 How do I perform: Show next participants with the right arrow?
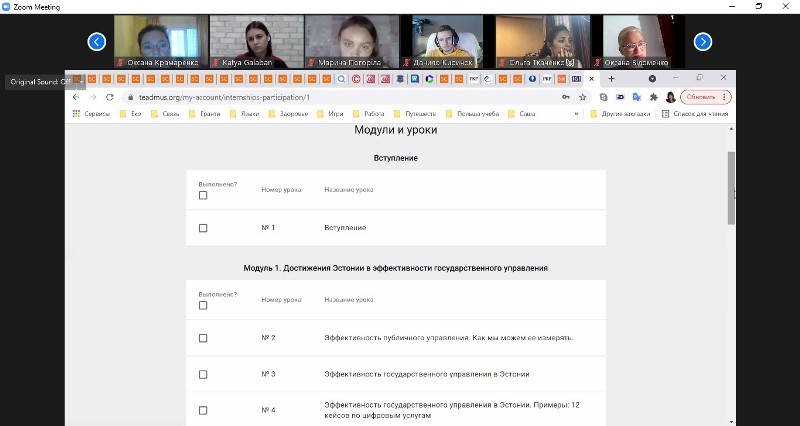click(x=703, y=42)
